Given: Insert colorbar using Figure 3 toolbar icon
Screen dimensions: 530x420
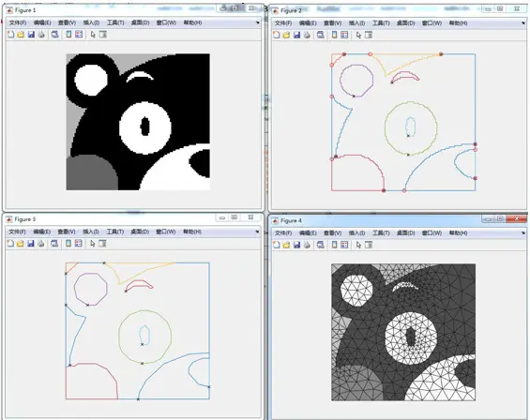Looking at the screenshot, I should pyautogui.click(x=68, y=244).
